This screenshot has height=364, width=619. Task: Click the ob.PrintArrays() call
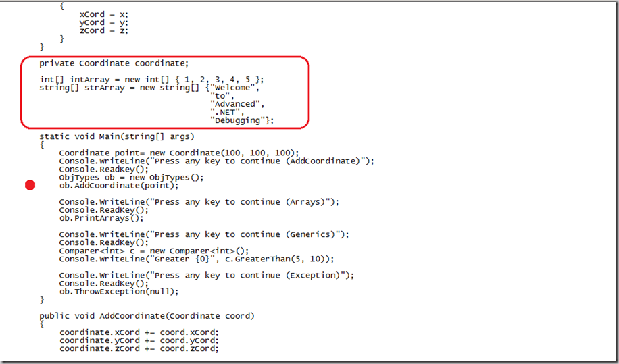click(x=101, y=218)
